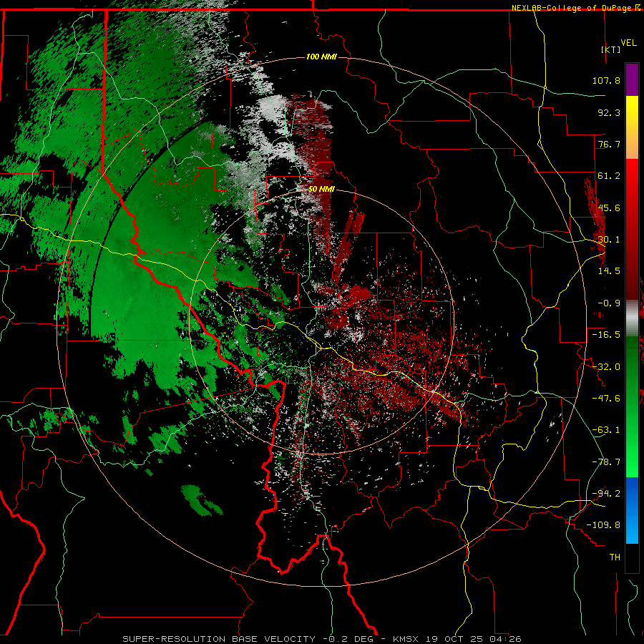Click the VEL legend title
This screenshot has height=644, width=644.
click(628, 43)
